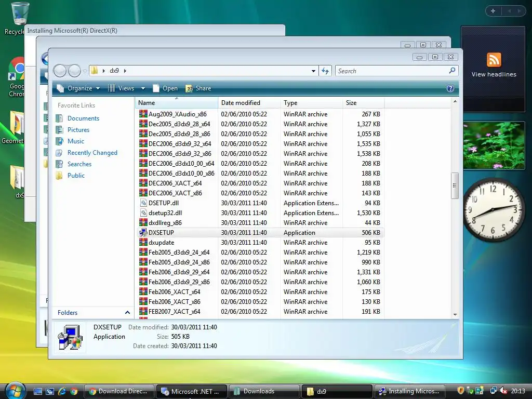This screenshot has height=399, width=532.
Task: Launch Internet Explorer from quick launch
Action: coord(62,392)
